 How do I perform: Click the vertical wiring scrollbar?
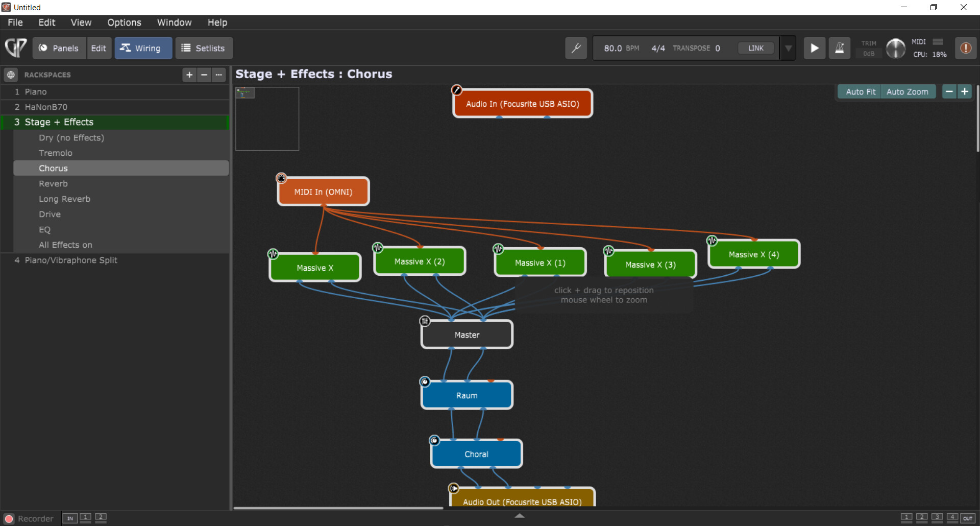977,117
